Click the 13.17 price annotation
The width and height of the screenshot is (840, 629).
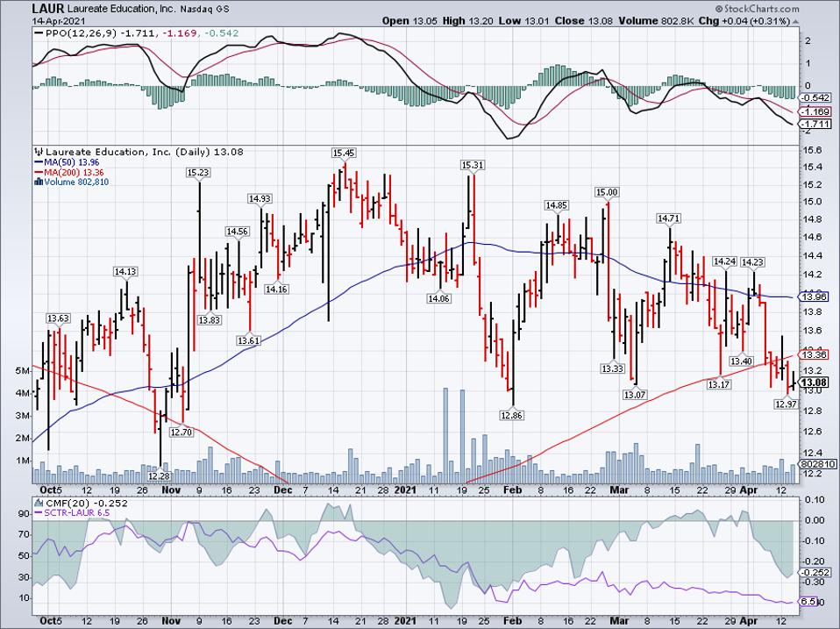click(719, 385)
